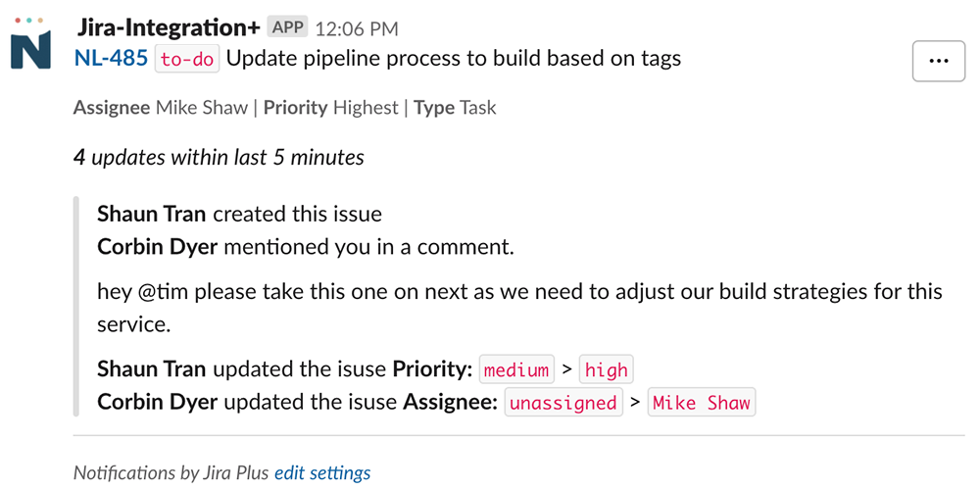The height and width of the screenshot is (490, 980).
Task: Click Corbin Dyer in the mention line
Action: 158,247
